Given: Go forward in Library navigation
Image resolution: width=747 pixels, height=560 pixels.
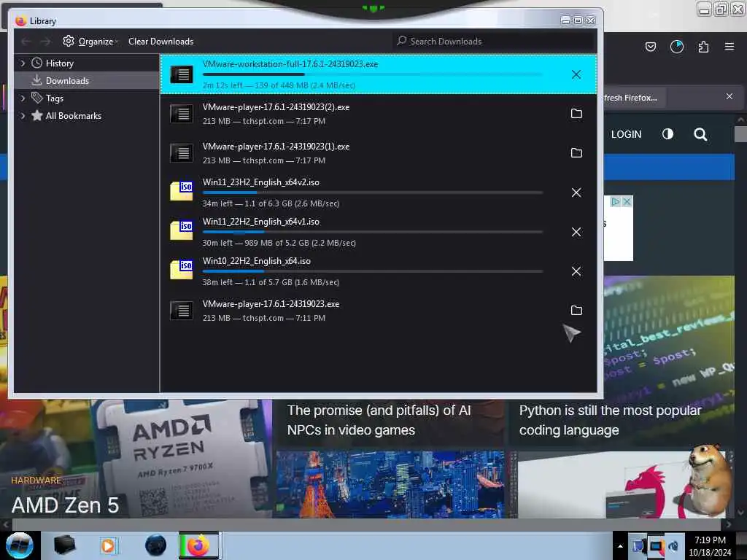Looking at the screenshot, I should pyautogui.click(x=45, y=42).
